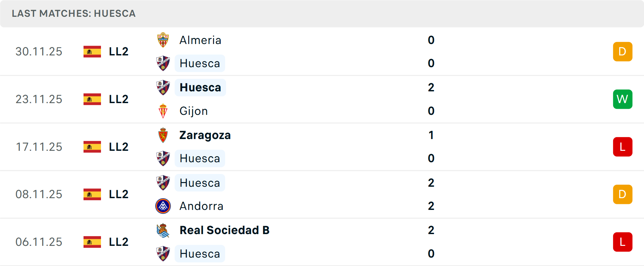Viewport: 644px width, 266px height.
Task: Click the L badge for Zaragoza match
Action: (x=623, y=147)
